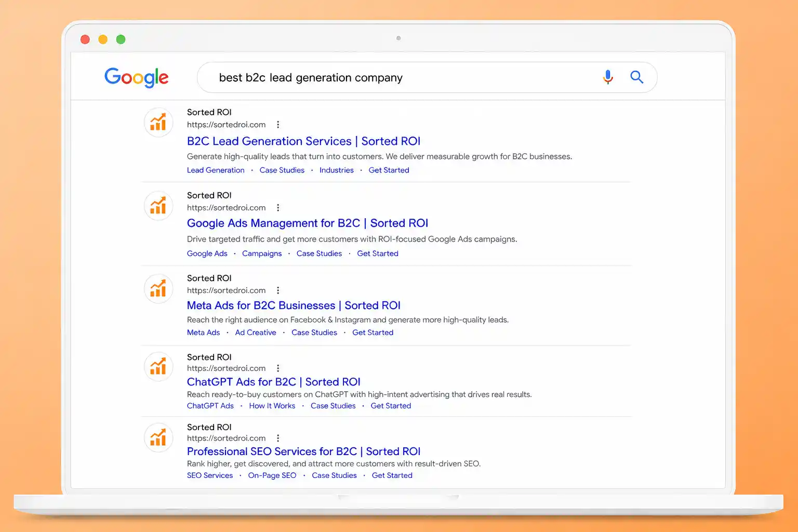This screenshot has width=798, height=532.
Task: Click the Meta Ads sitelink
Action: point(204,332)
